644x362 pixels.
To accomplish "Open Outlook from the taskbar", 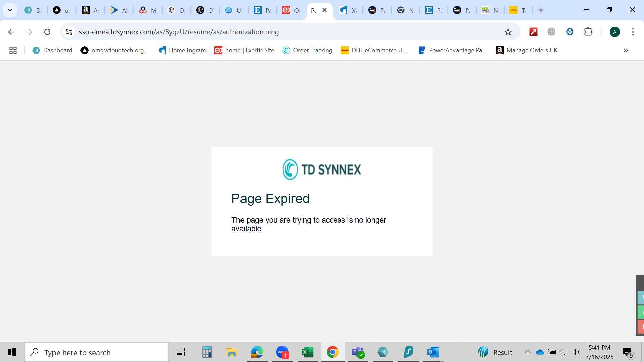I will point(433,352).
